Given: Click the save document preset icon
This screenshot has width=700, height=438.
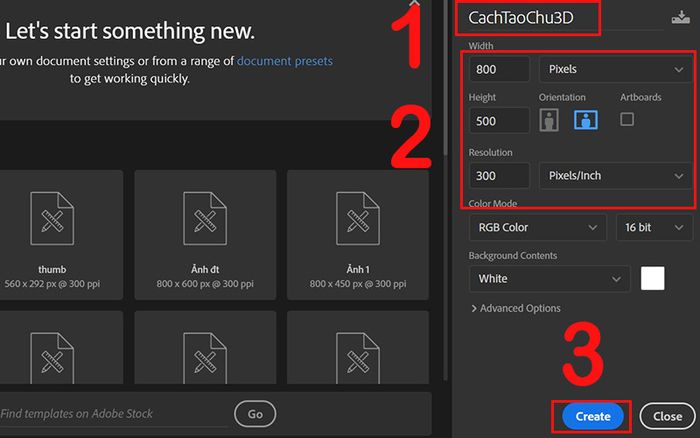Looking at the screenshot, I should pyautogui.click(x=680, y=17).
